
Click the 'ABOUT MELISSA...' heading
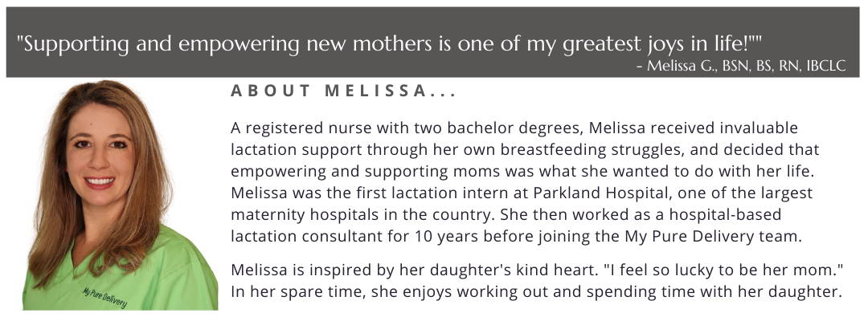pos(343,91)
